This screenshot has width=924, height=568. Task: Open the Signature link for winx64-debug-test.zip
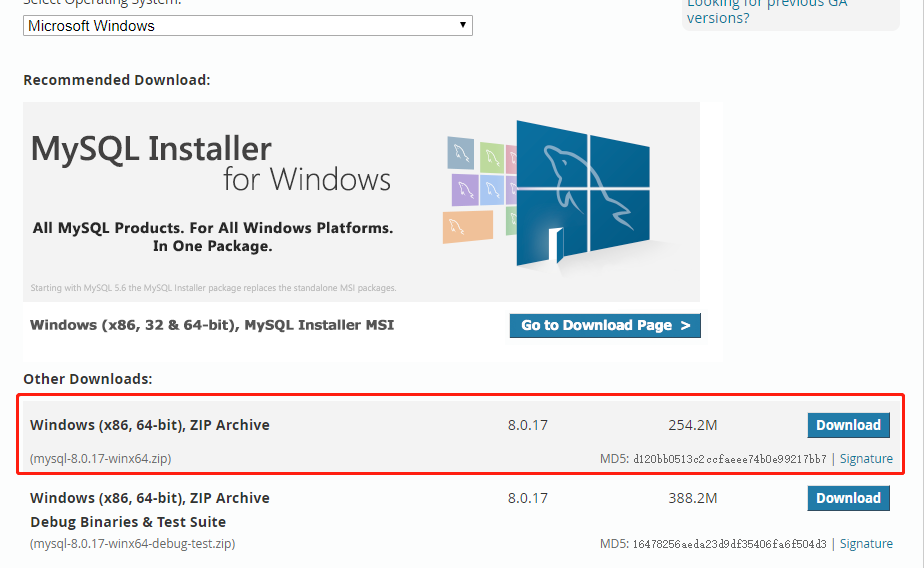866,543
